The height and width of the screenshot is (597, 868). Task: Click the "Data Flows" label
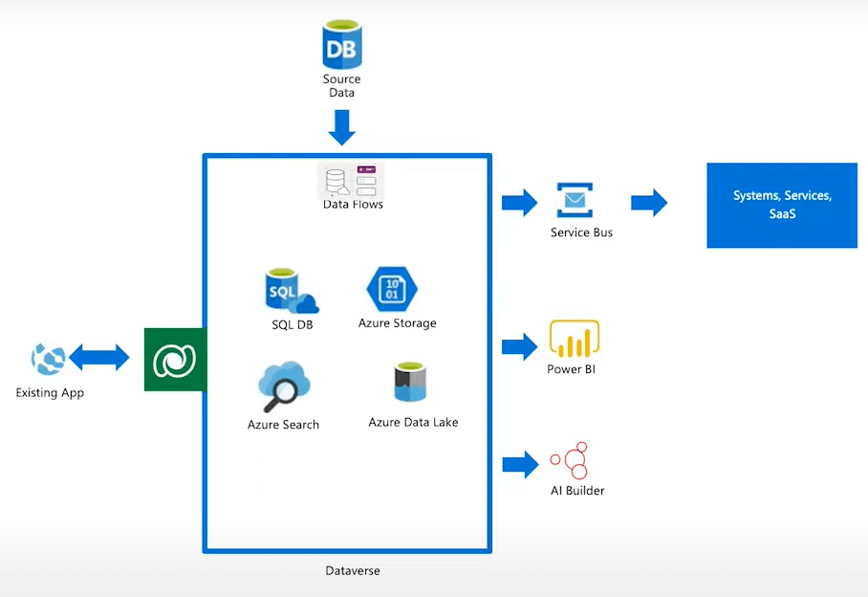[353, 205]
